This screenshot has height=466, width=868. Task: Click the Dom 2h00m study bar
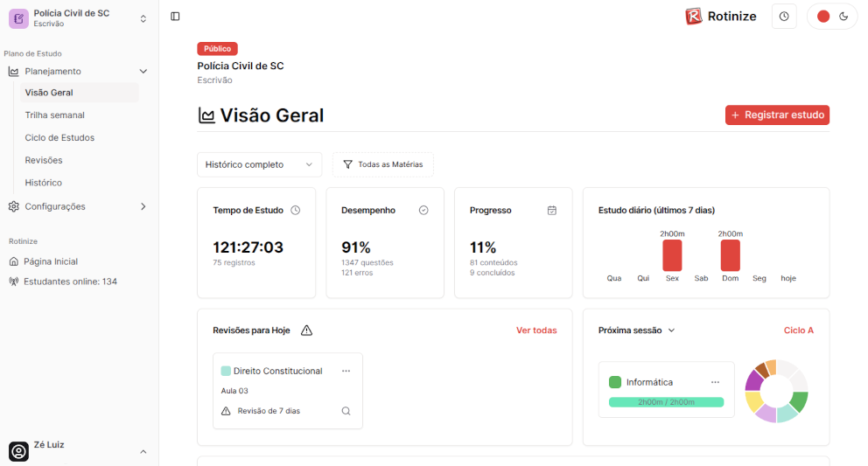[x=730, y=255]
